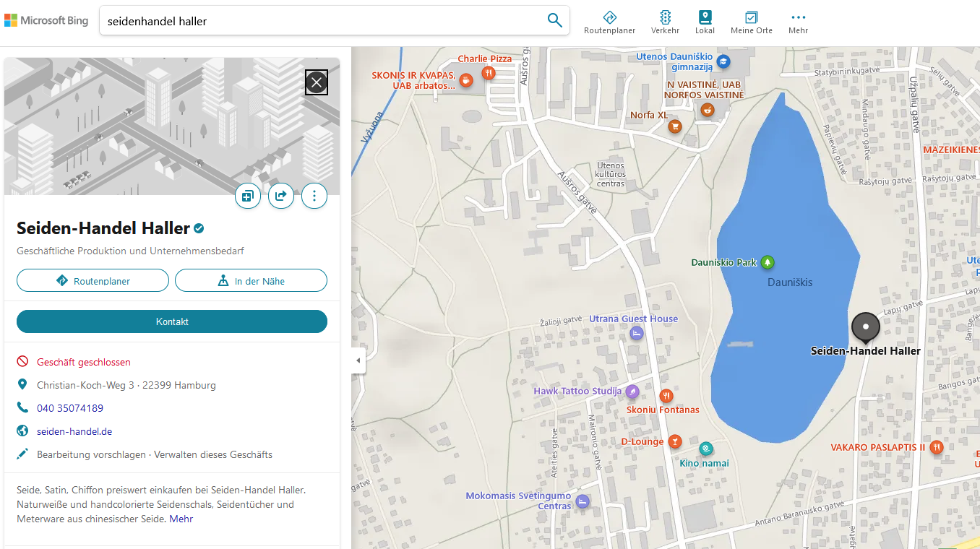Click Bearbeitung vorschlagen link
This screenshot has height=549, width=980.
[x=93, y=454]
